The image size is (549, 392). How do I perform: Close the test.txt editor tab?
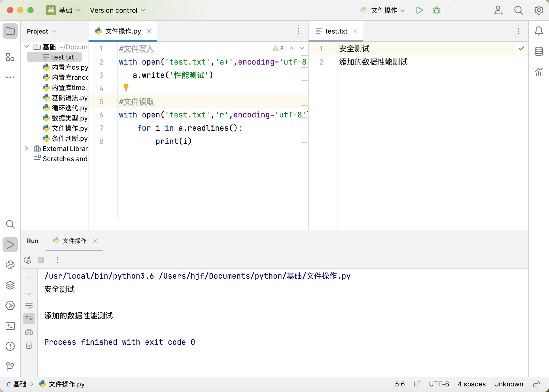click(x=355, y=31)
